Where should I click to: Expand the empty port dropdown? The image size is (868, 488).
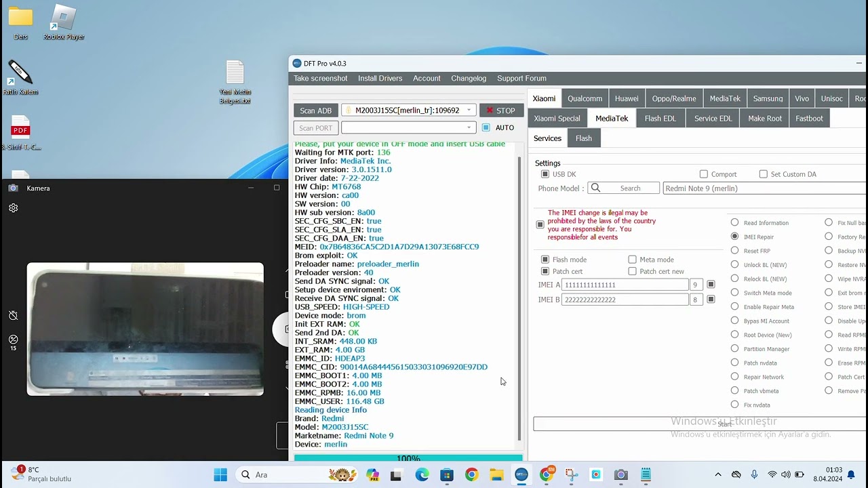point(408,127)
